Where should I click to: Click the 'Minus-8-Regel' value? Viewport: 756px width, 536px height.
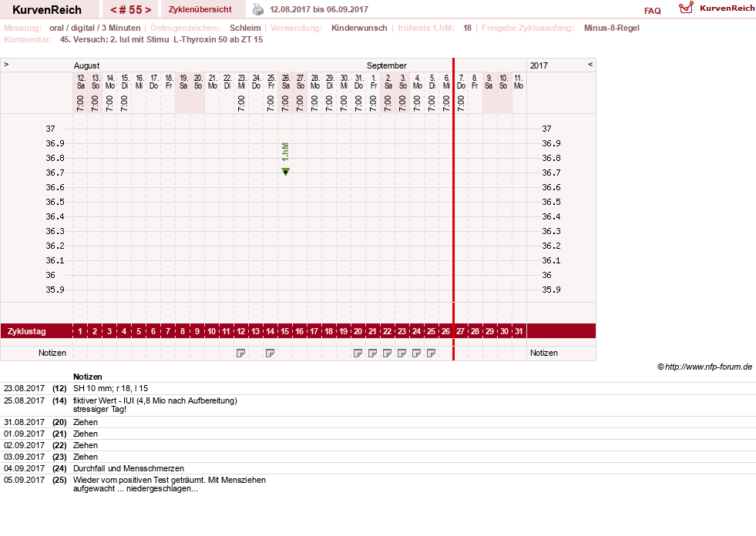coord(611,28)
